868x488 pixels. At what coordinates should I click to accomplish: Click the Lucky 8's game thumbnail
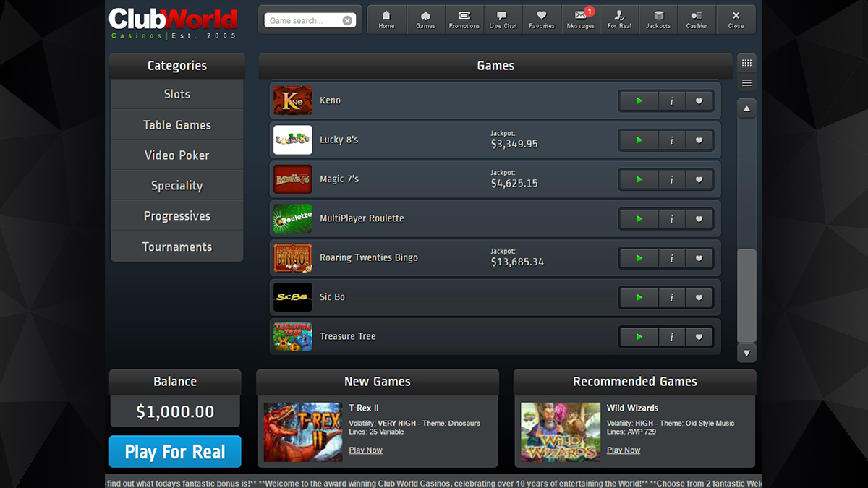(x=293, y=140)
